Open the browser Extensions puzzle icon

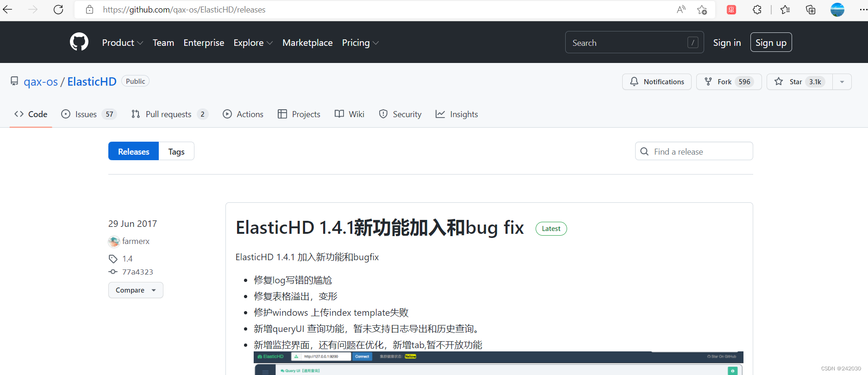pyautogui.click(x=757, y=10)
